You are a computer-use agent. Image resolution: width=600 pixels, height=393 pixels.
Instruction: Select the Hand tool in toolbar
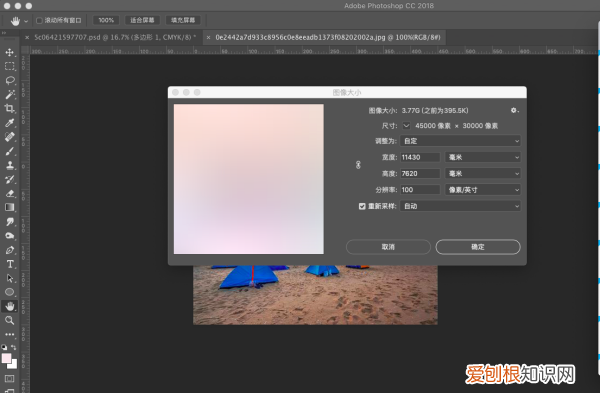pos(10,306)
